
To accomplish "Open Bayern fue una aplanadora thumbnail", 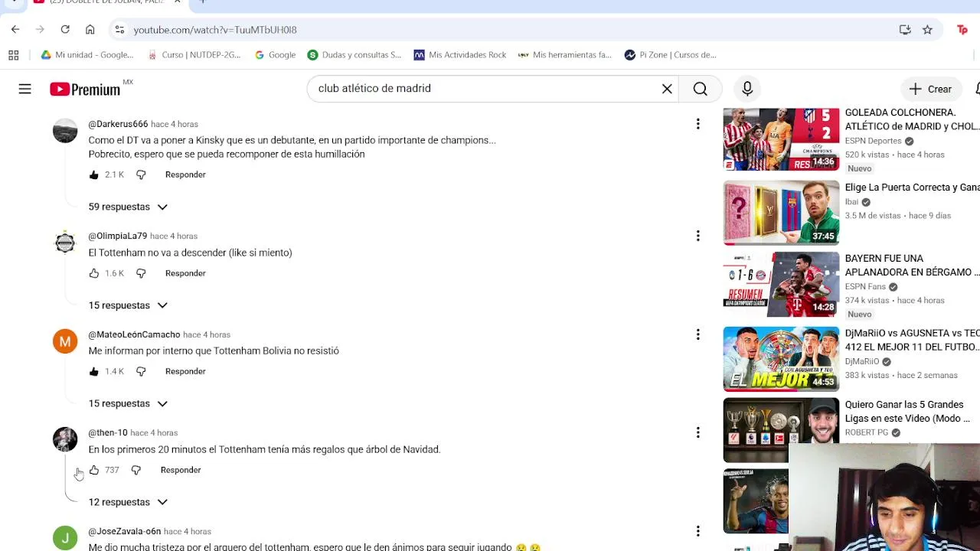I will click(x=781, y=285).
